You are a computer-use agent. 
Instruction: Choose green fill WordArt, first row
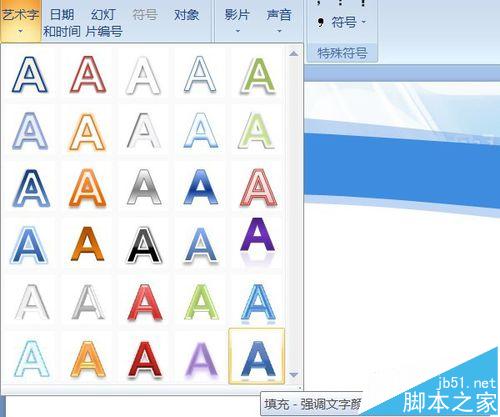(x=258, y=75)
